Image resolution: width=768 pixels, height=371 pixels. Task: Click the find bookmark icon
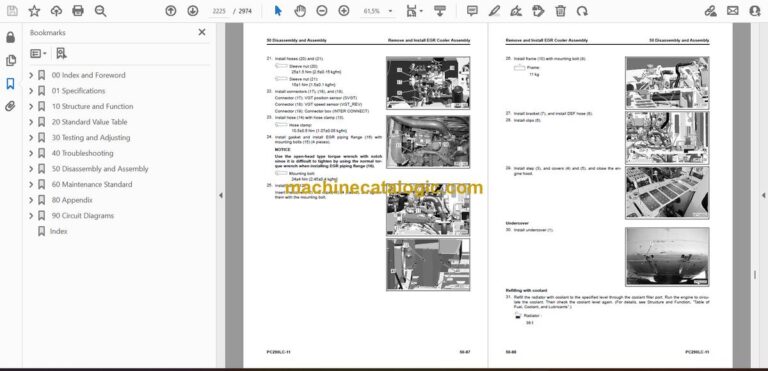[61, 53]
